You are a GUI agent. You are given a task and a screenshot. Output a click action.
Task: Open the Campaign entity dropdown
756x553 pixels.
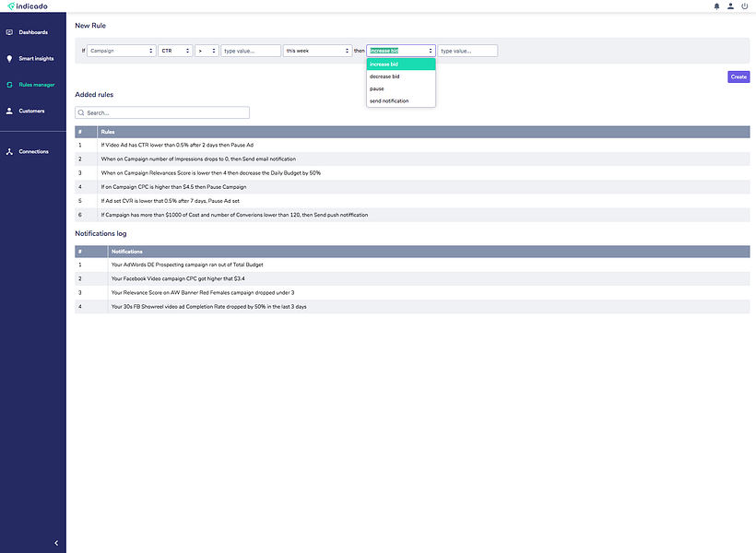pyautogui.click(x=121, y=51)
